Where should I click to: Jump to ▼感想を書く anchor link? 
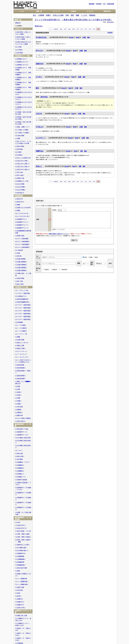pos(39,26)
